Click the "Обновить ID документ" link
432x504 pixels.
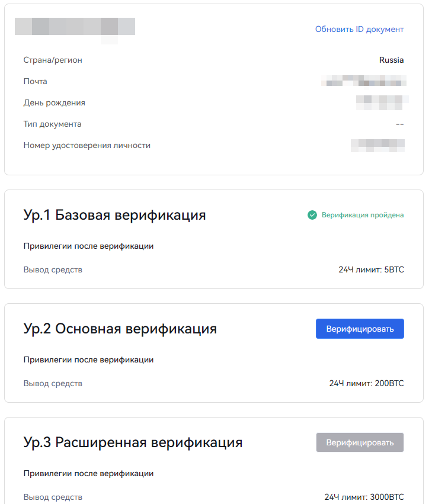pos(359,29)
